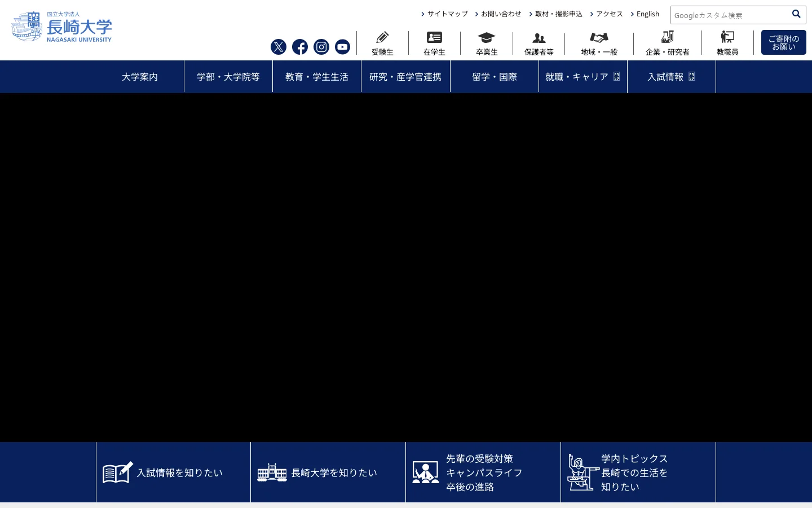Click the 地域・一般 label text
The width and height of the screenshot is (812, 508).
(599, 52)
